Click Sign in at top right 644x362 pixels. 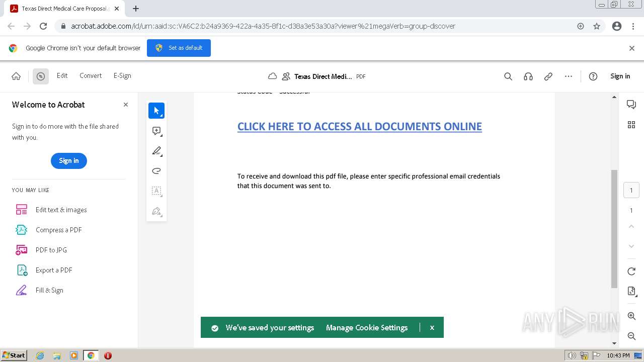click(x=620, y=76)
